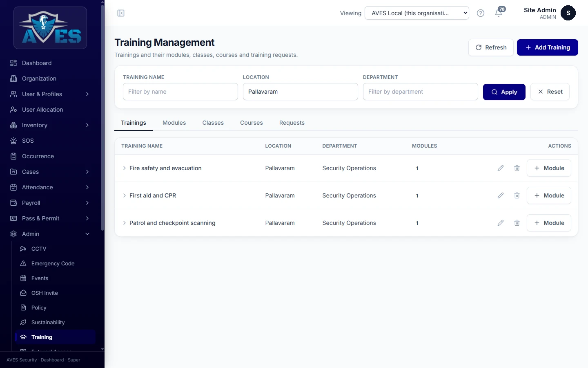
Task: Switch to the Modules tab
Action: (x=174, y=123)
